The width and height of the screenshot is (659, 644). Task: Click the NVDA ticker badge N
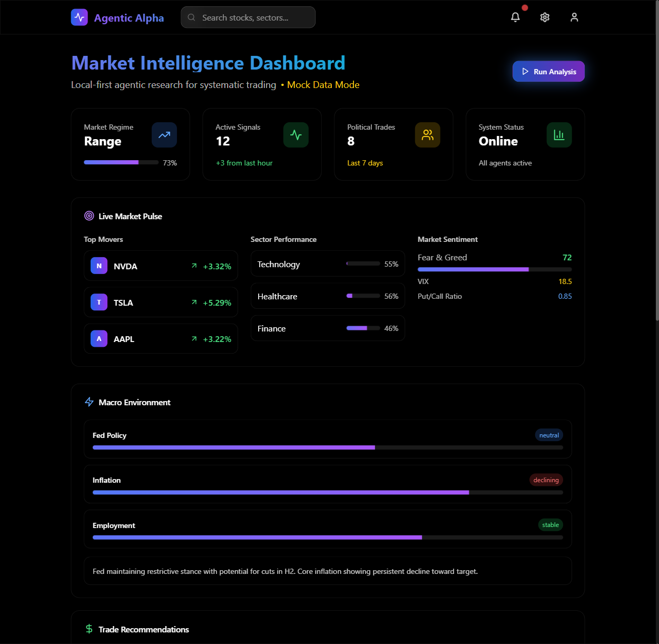point(99,266)
